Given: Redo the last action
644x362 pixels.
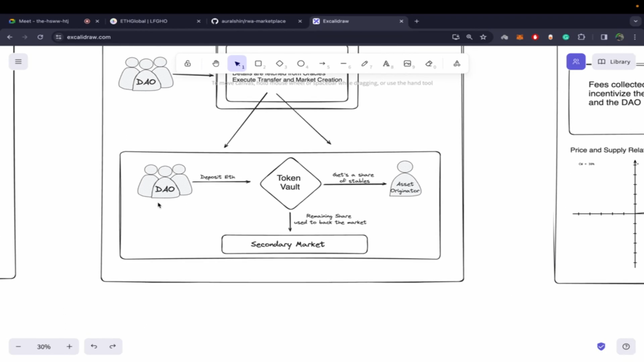Looking at the screenshot, I should (113, 347).
